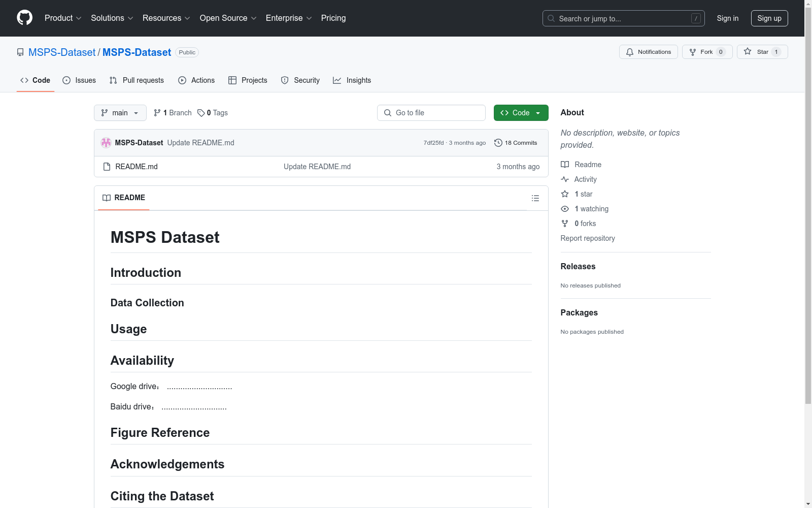Click the Sign up button
Viewport: 812px width, 508px height.
coord(769,18)
